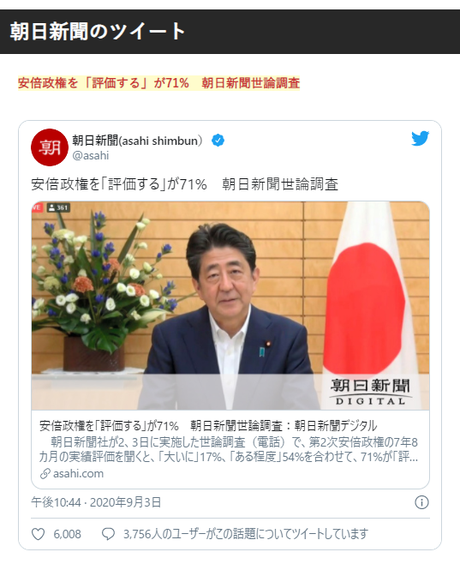The width and height of the screenshot is (460, 564).
Task: Click the asahi.com domain link
Action: (78, 474)
